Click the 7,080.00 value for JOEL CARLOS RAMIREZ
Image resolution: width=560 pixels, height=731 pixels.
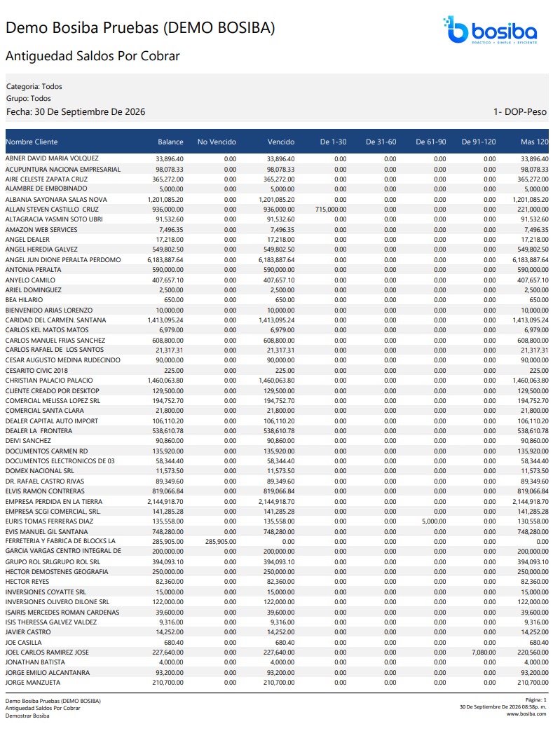point(484,653)
